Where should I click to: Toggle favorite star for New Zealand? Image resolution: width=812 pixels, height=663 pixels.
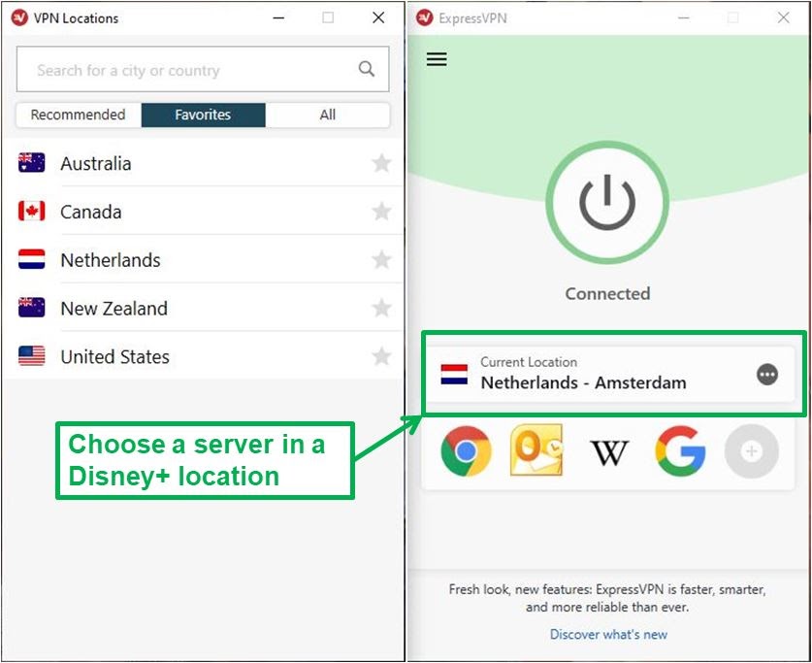381,308
